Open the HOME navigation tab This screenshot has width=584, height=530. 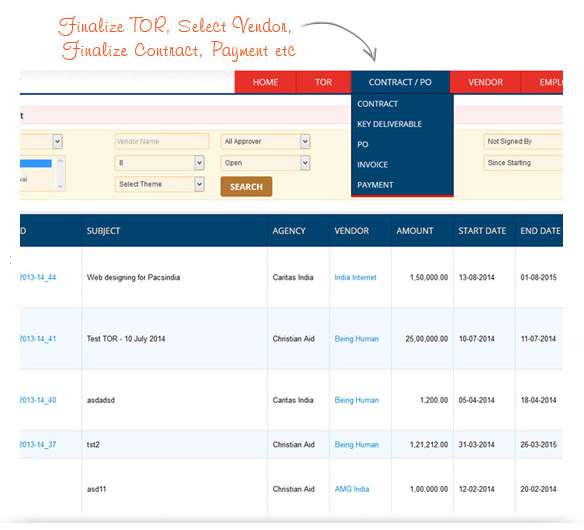click(265, 82)
